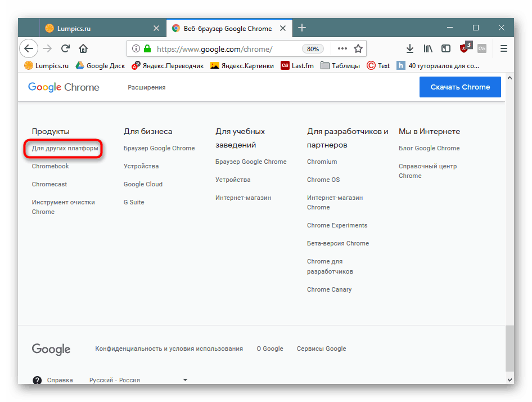Click the Google Chrome logo
532x402 pixels.
tap(64, 87)
